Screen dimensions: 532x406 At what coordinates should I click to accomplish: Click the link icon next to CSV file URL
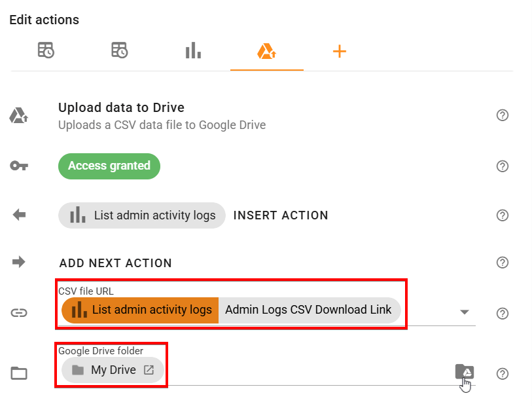[x=19, y=312]
